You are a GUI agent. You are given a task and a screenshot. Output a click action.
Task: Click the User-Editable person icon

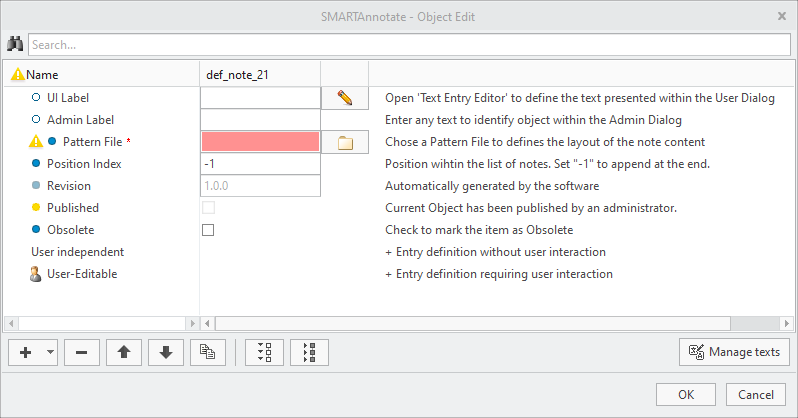35,274
